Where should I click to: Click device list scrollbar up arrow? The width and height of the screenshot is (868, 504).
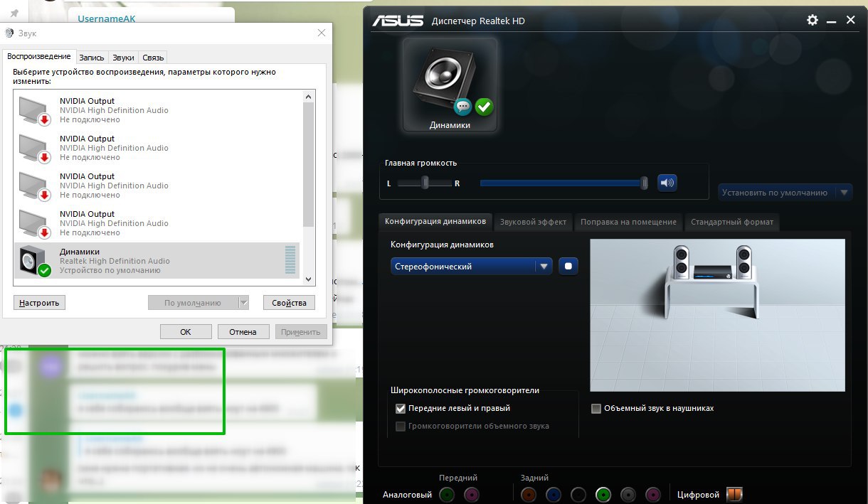coord(309,97)
